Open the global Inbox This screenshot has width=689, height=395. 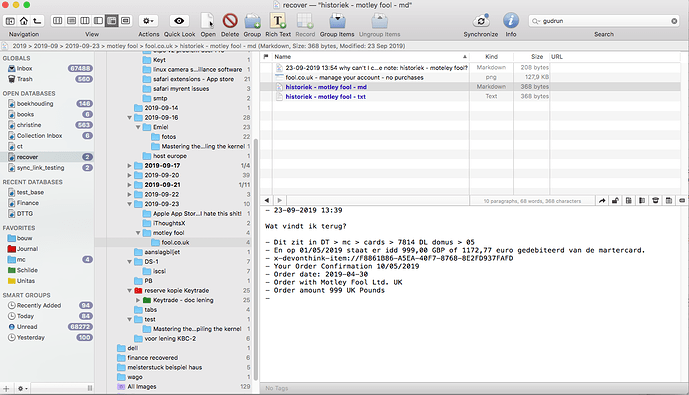point(25,69)
